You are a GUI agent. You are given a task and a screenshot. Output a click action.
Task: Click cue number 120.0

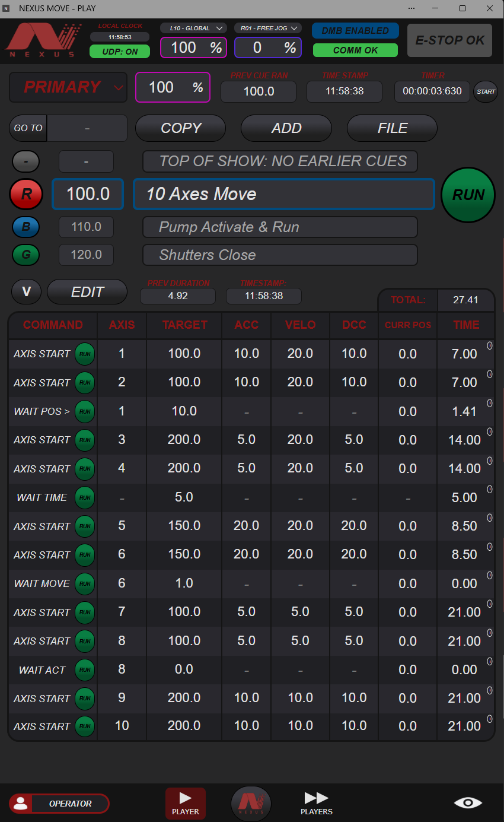(x=86, y=255)
